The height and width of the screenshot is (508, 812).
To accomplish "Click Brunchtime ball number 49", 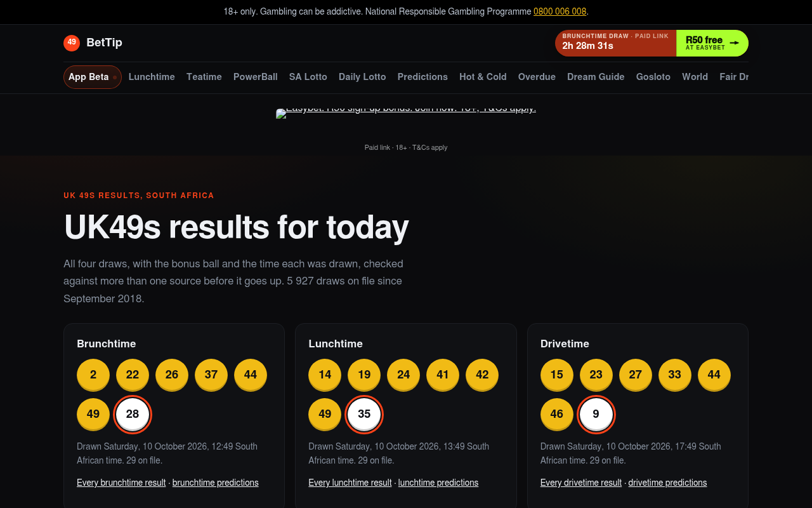I will [93, 414].
